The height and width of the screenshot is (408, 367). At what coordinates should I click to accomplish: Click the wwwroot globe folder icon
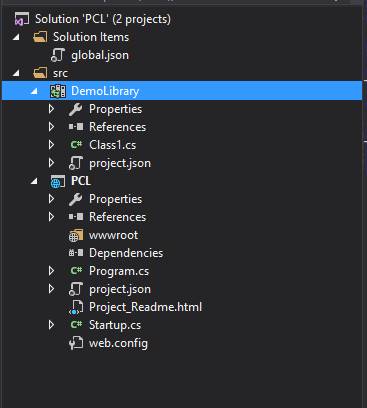(76, 235)
